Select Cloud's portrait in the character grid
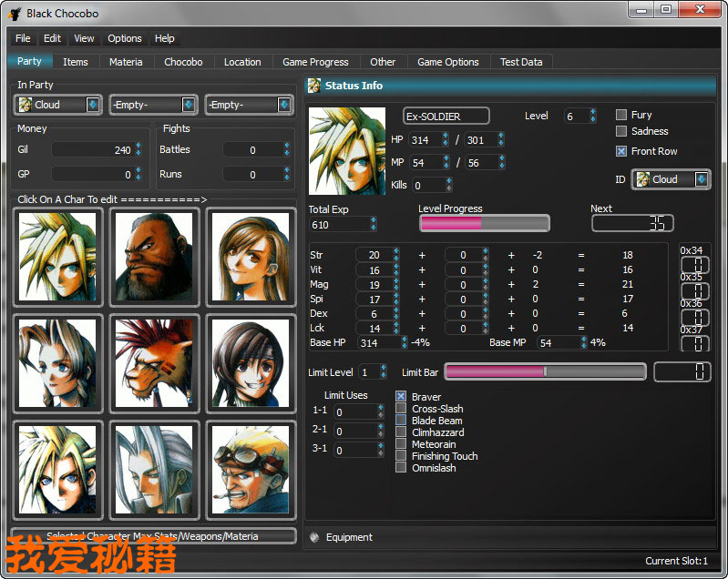 [58, 257]
